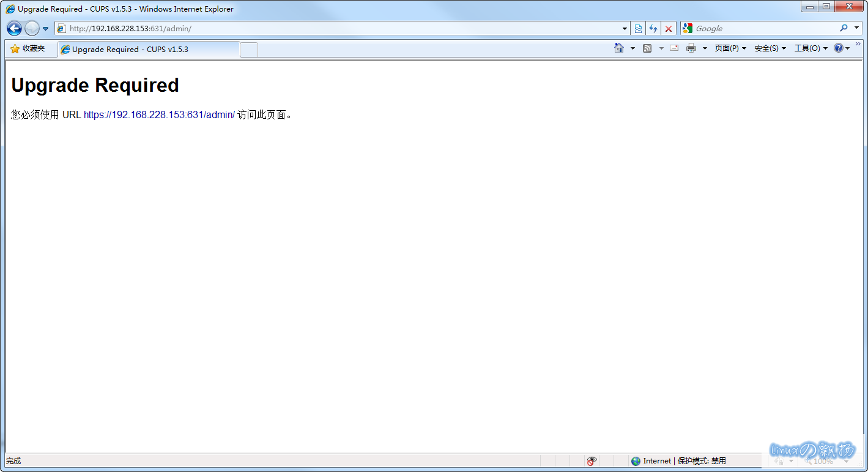Expand the search provider dropdown arrow
Image resolution: width=868 pixels, height=472 pixels.
(x=856, y=28)
